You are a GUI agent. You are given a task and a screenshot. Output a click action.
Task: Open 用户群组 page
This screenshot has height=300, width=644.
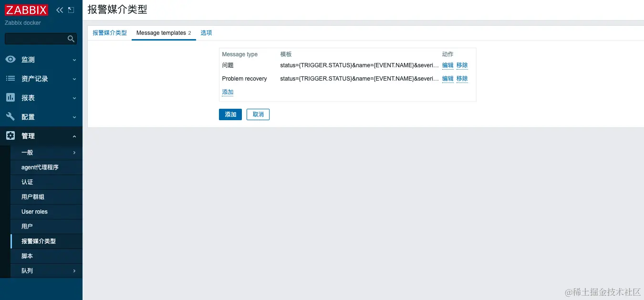tap(46, 197)
